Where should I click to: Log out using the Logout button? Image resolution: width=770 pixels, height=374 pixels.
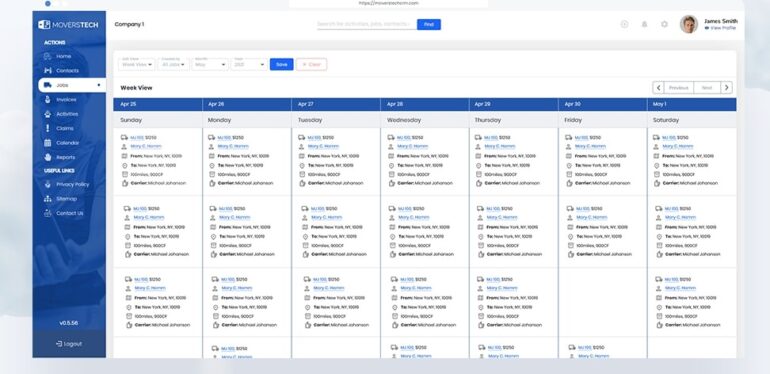click(69, 344)
